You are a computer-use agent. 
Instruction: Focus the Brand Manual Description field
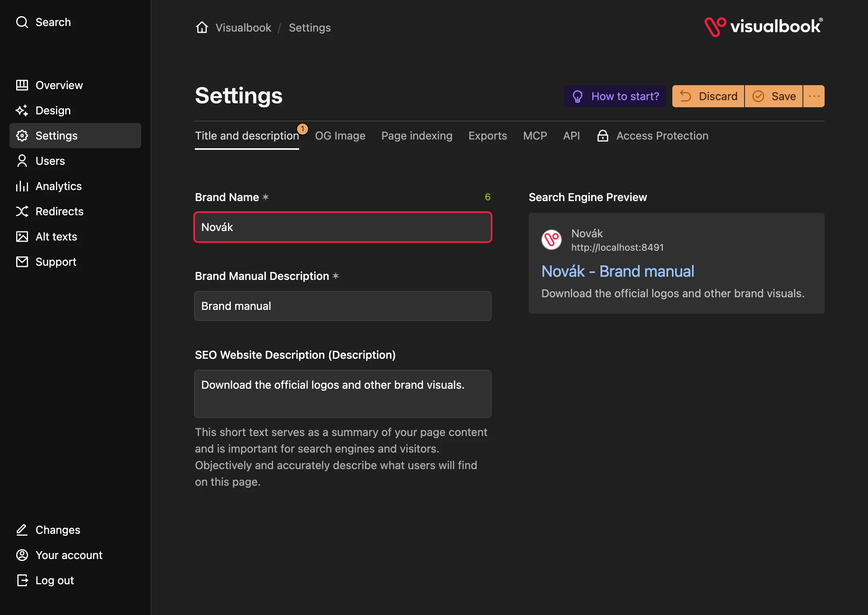coord(343,306)
